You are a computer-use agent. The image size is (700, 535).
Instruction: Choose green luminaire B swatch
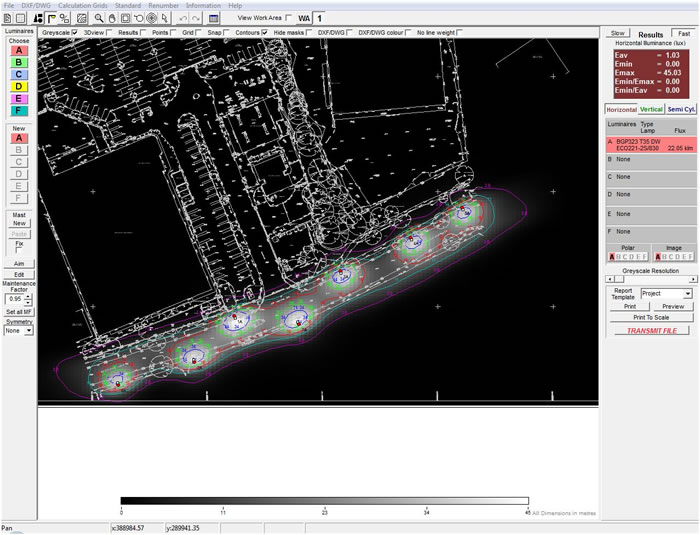tap(19, 63)
